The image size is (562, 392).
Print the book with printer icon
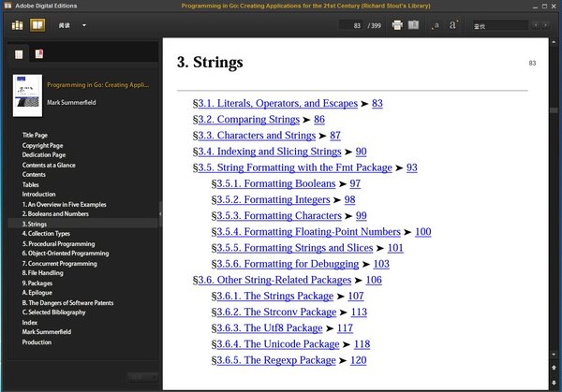(x=397, y=25)
